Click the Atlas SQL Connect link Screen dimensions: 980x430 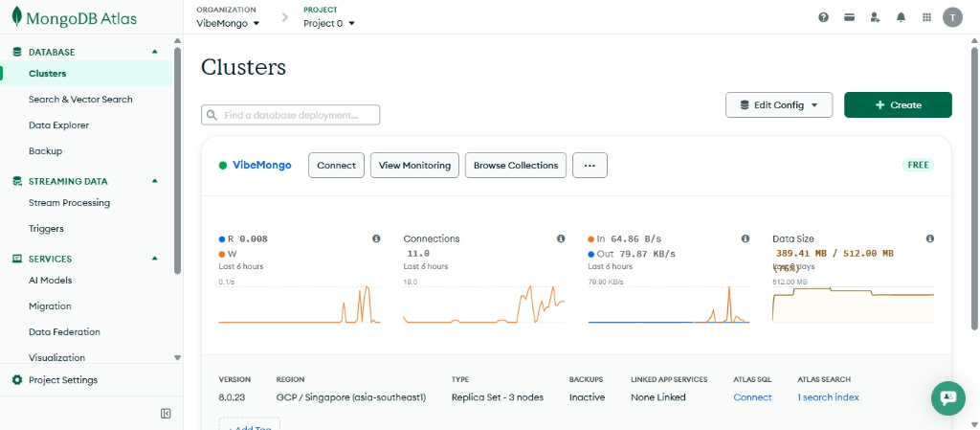click(752, 397)
